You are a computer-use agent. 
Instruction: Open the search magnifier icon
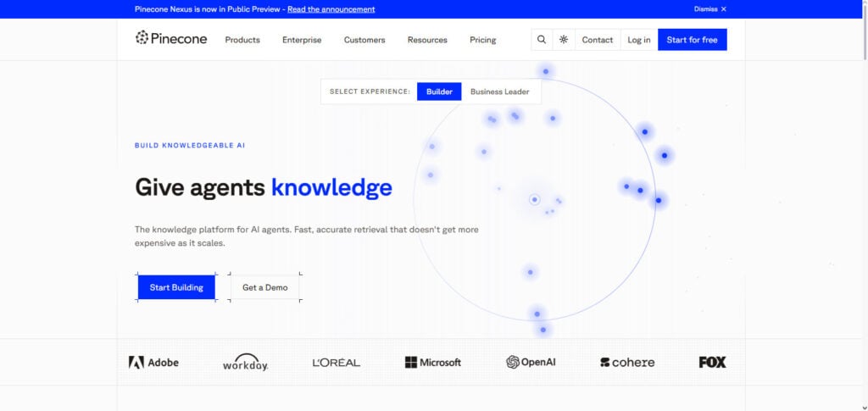click(542, 40)
